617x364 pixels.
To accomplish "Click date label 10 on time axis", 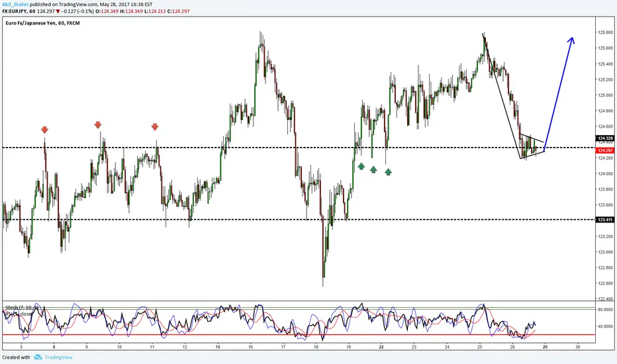I will 119,347.
